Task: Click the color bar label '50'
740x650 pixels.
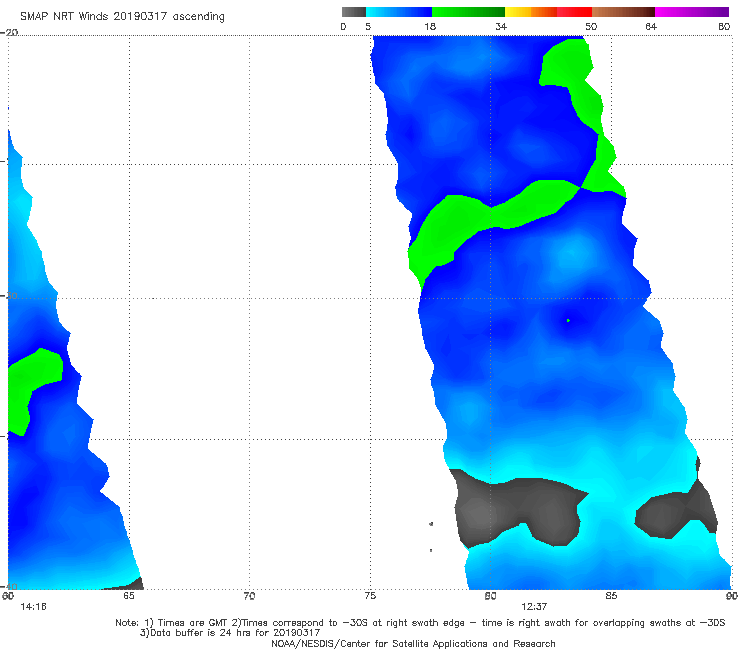Action: click(591, 26)
